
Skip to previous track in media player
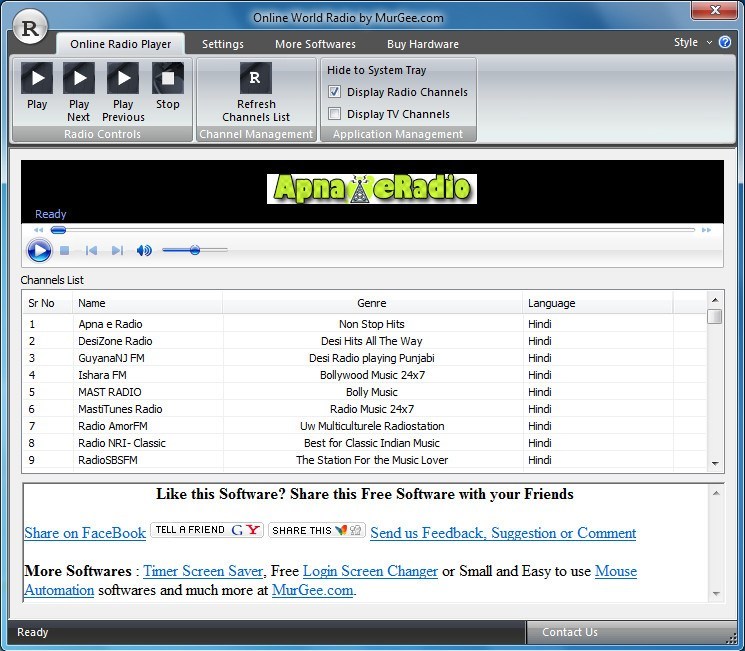point(91,250)
